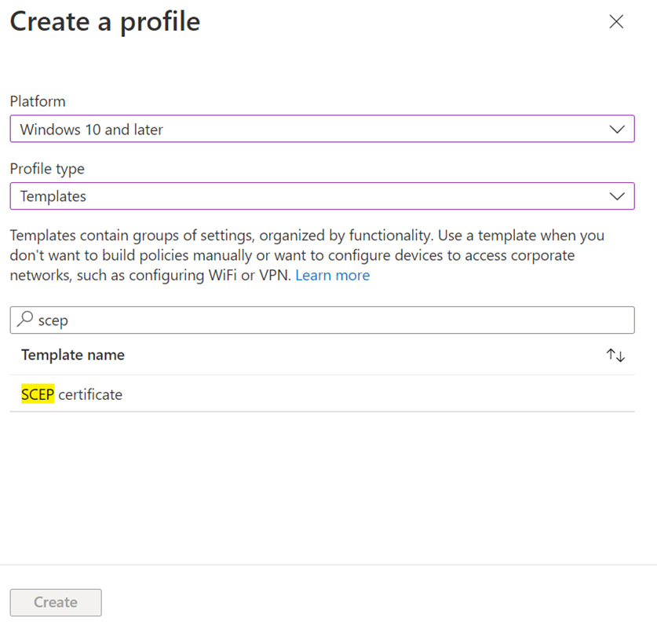Click the Template name column header
This screenshot has width=657, height=644.
pos(72,355)
